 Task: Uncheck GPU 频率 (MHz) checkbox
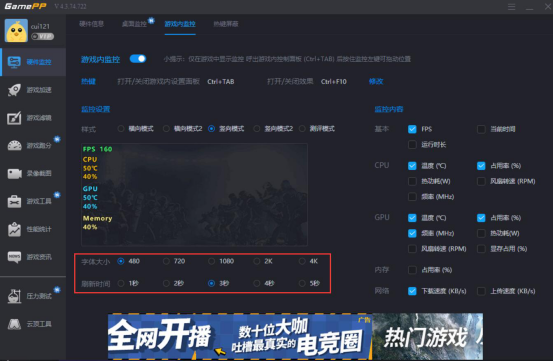(x=412, y=233)
